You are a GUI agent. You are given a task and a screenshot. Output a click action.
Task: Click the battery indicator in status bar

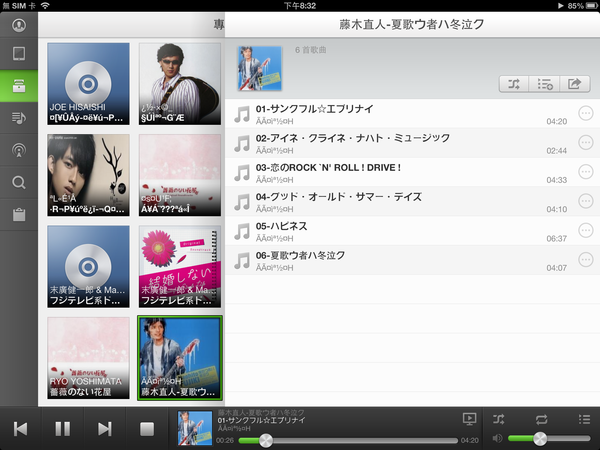591,5
